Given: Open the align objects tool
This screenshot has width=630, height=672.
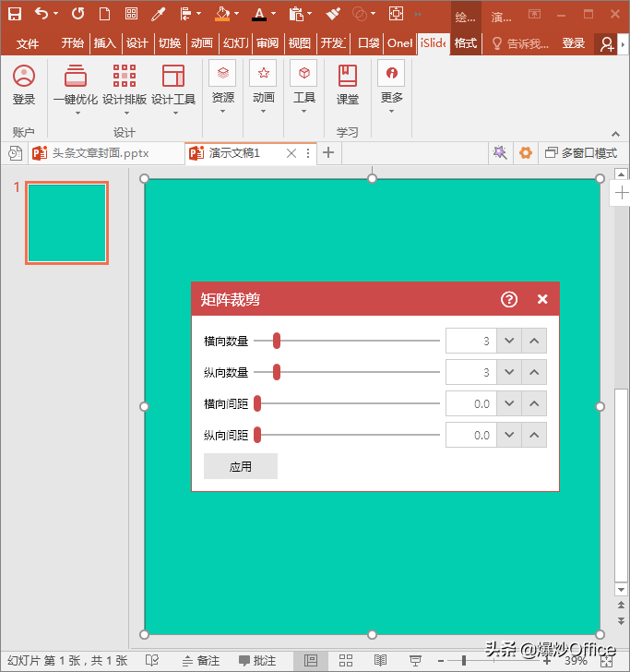Looking at the screenshot, I should click(x=186, y=14).
